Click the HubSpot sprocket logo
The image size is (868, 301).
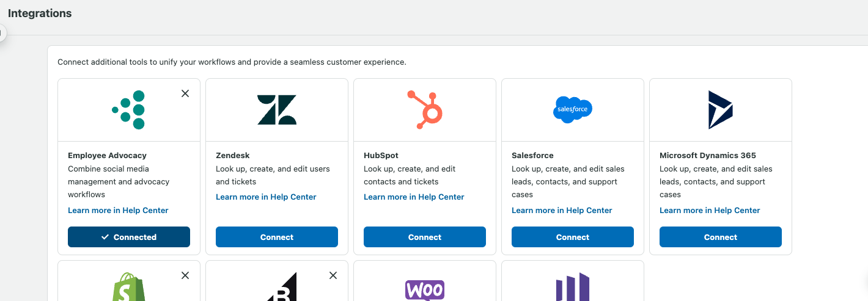point(425,110)
